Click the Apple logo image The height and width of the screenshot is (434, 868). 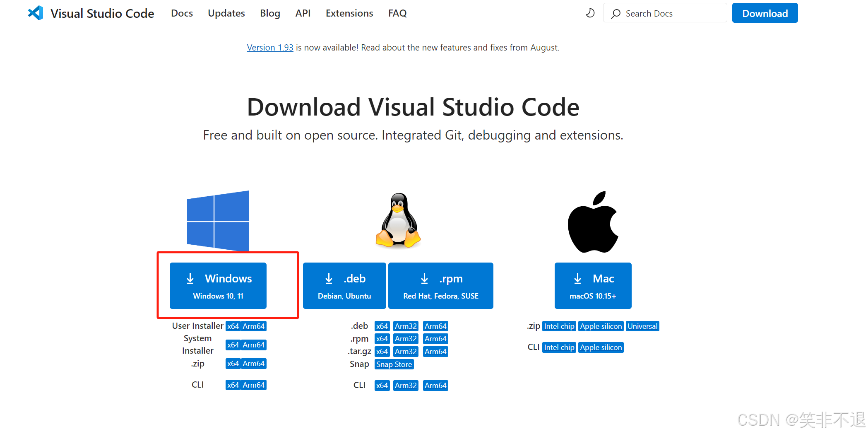[593, 222]
